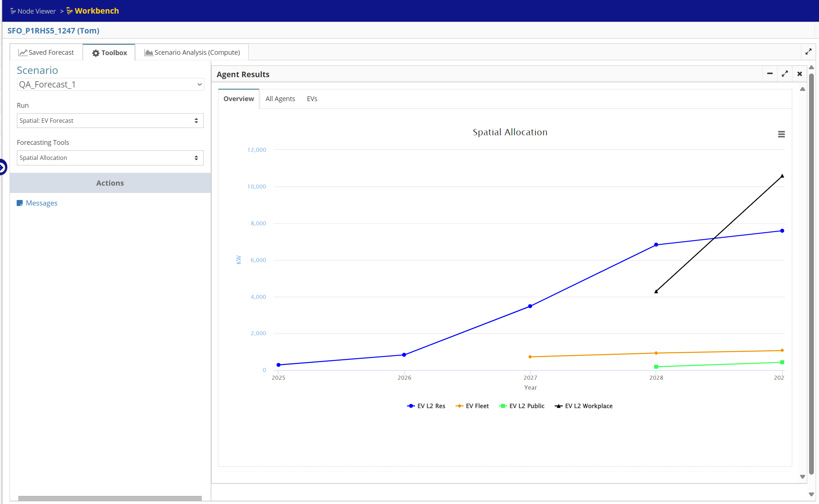Open the chart hamburger context menu

[x=781, y=134]
